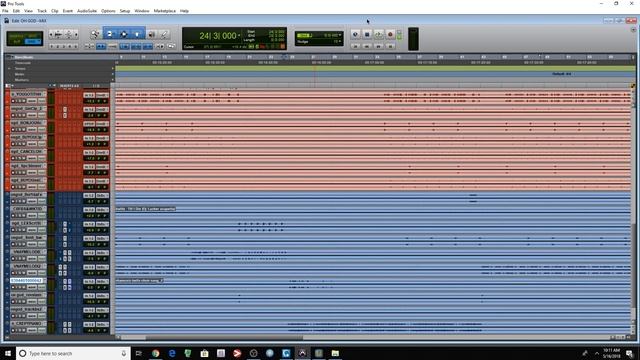Viewport: 640px width, 360px height.
Task: Click the MIDI zoom button
Action: pos(69,35)
